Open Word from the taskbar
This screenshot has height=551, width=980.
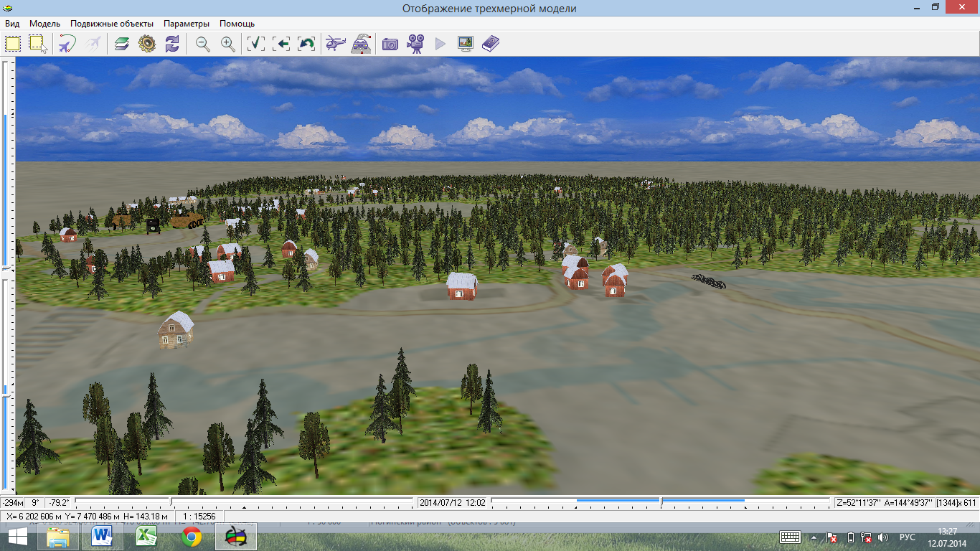pos(103,537)
